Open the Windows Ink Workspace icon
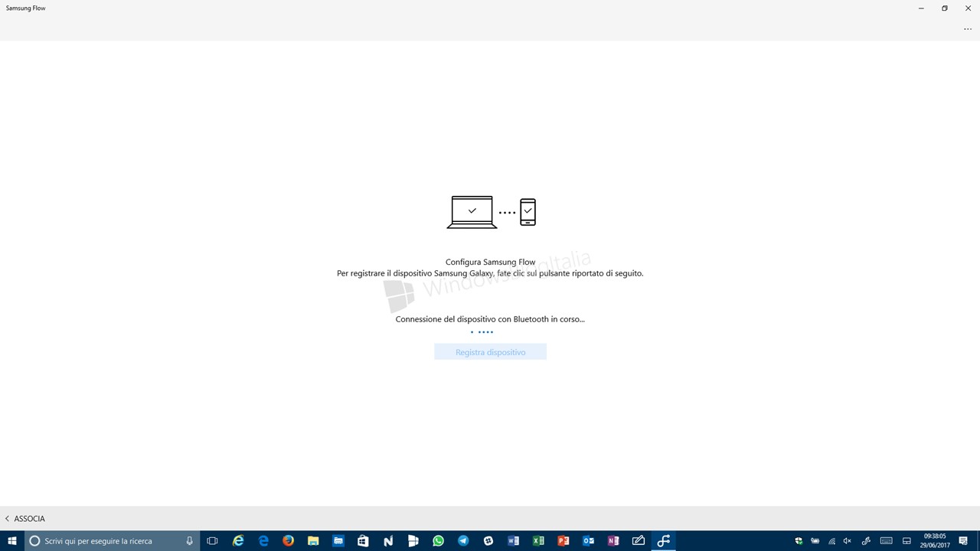Viewport: 980px width, 551px height. pos(866,540)
